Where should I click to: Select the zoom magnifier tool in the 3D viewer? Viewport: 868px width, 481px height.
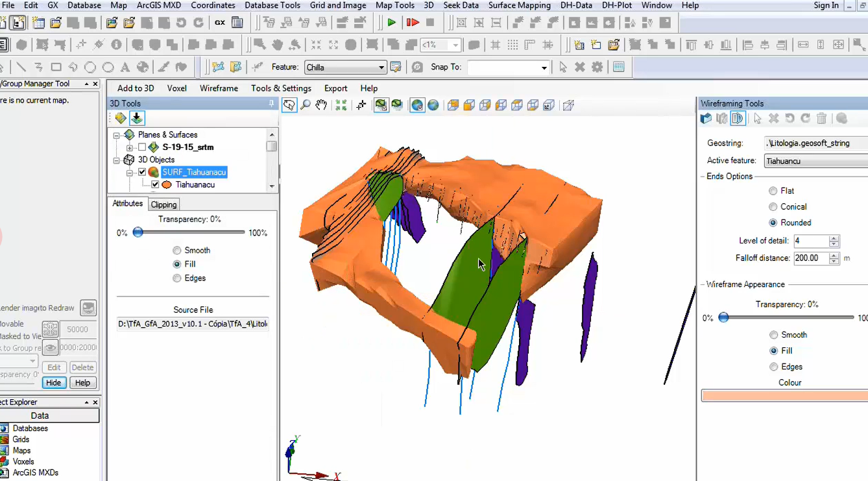pos(306,105)
